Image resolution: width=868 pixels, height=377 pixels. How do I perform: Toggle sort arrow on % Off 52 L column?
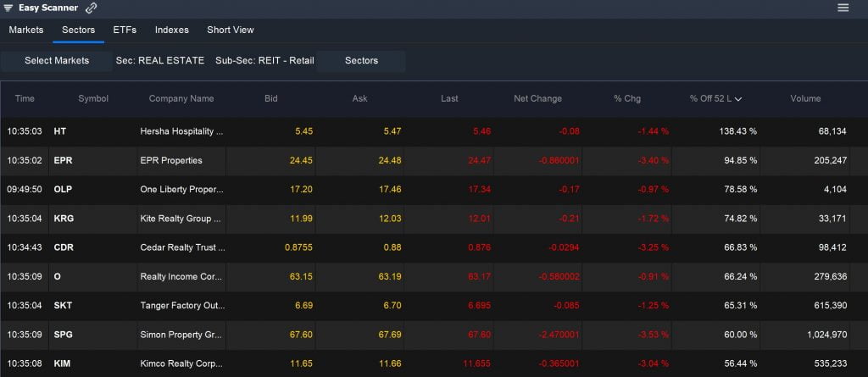[x=738, y=99]
